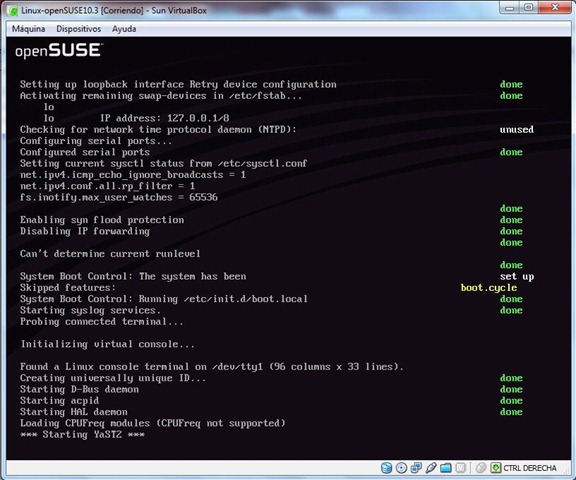This screenshot has width=576, height=480.
Task: Minimize the VirtualBox window
Action: coord(509,8)
